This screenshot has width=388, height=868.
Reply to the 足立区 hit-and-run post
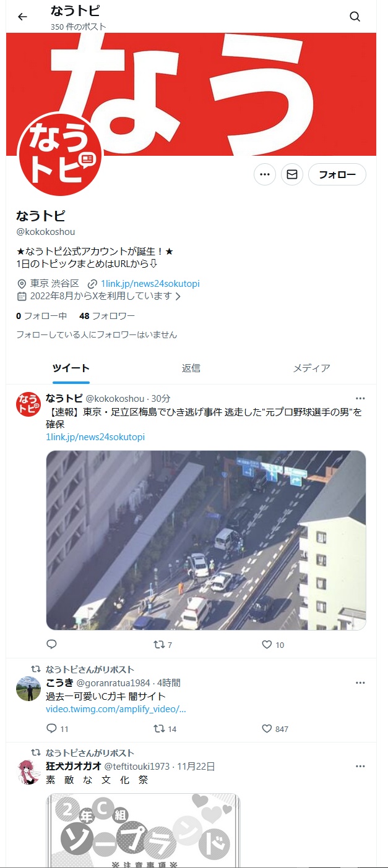52,644
